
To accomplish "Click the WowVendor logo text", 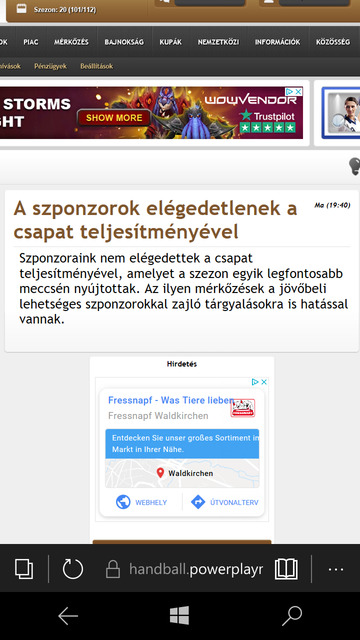I will pyautogui.click(x=251, y=100).
